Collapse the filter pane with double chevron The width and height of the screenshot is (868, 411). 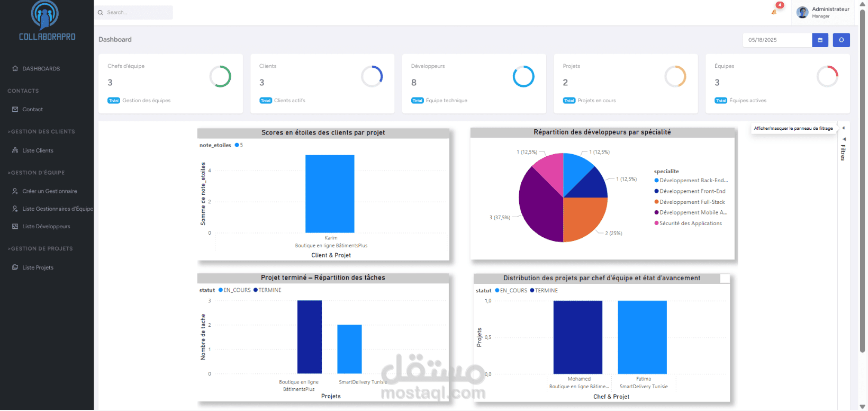coord(844,128)
